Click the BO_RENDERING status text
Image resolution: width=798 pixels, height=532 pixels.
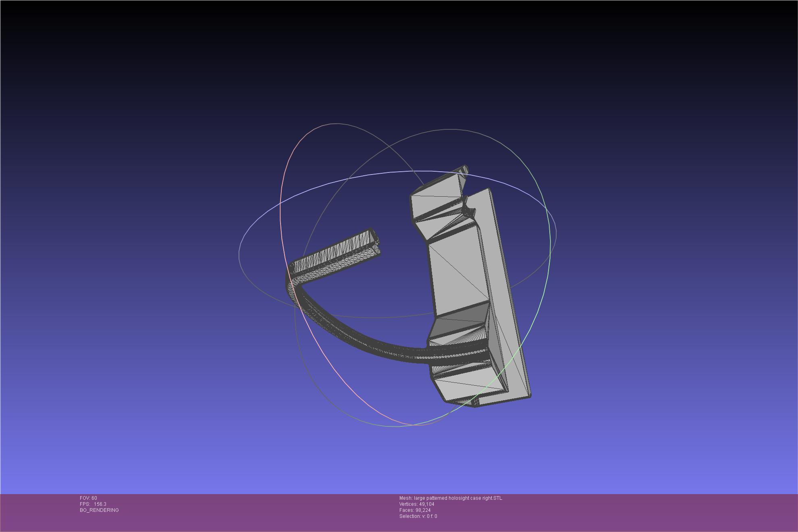[99, 510]
